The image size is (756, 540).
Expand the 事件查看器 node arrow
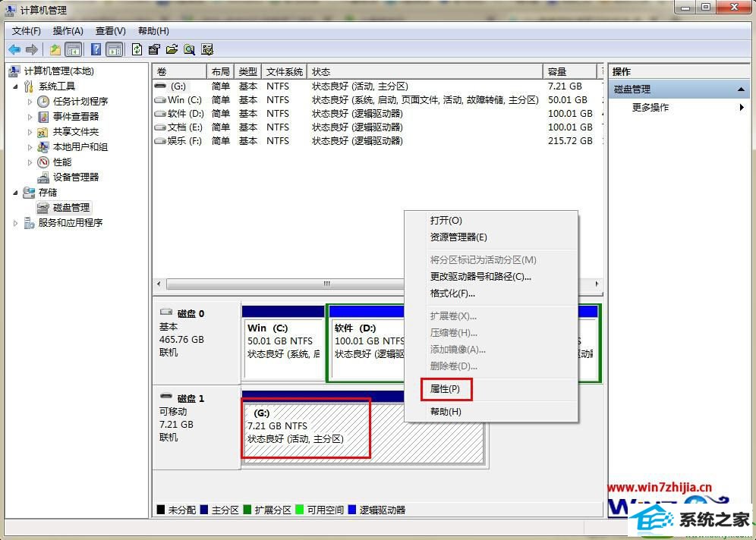[x=30, y=117]
